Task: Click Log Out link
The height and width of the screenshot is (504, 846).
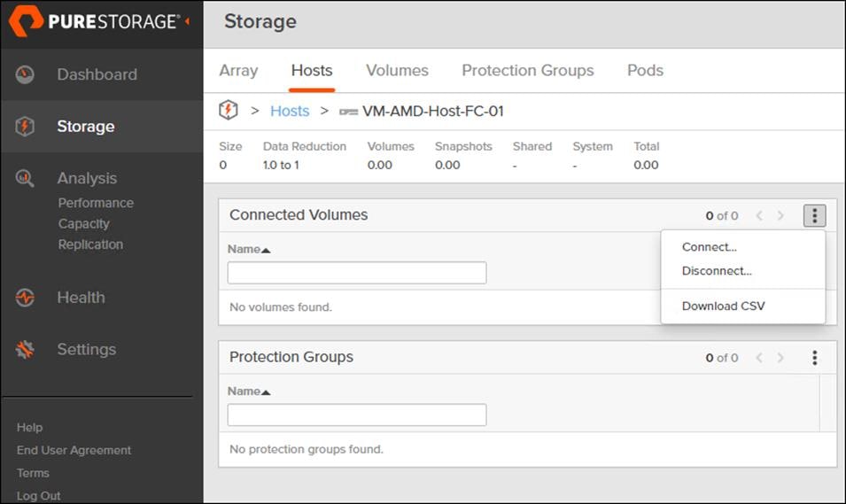Action: [x=38, y=496]
